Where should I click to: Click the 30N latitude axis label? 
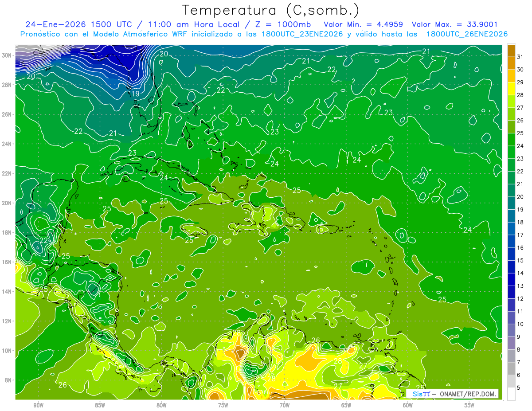(x=8, y=55)
